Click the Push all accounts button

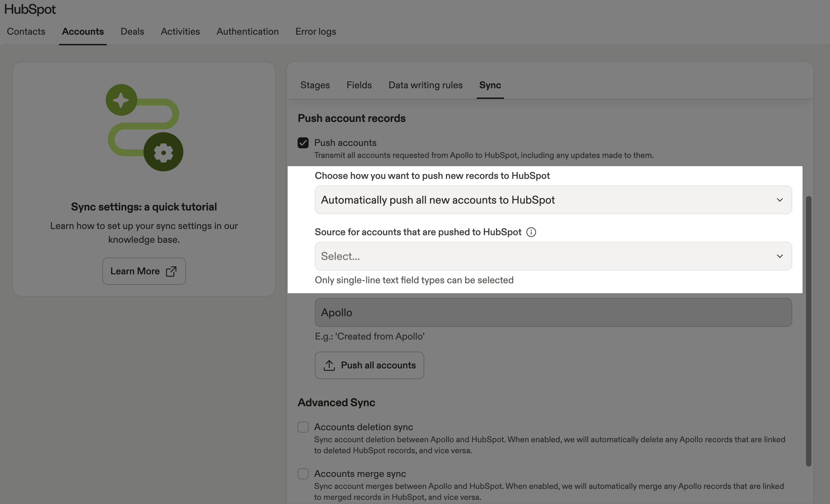(x=369, y=365)
